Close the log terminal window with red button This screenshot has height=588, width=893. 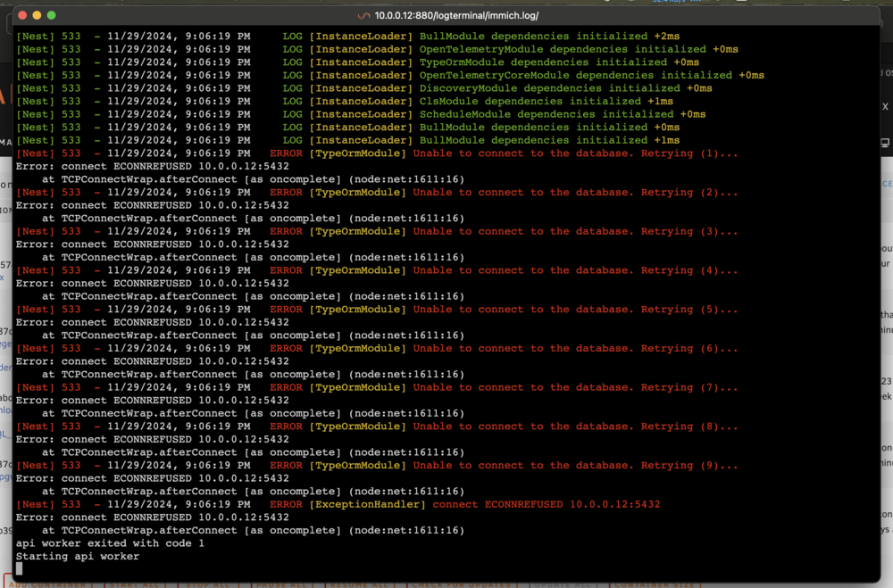[22, 15]
